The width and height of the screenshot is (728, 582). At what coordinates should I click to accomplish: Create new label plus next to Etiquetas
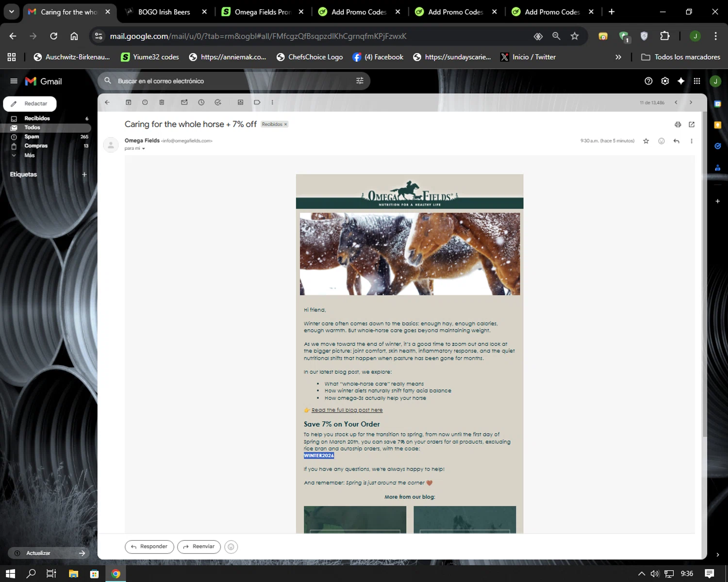tap(84, 175)
